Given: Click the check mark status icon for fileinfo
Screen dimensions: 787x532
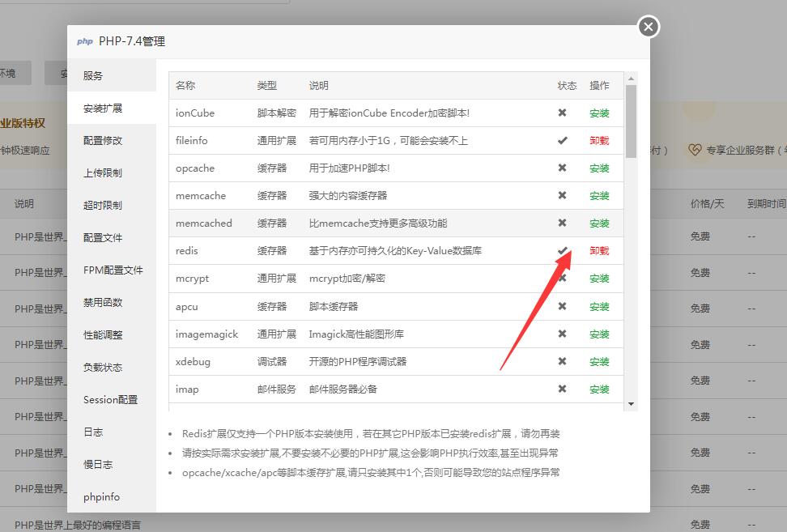Looking at the screenshot, I should click(563, 140).
